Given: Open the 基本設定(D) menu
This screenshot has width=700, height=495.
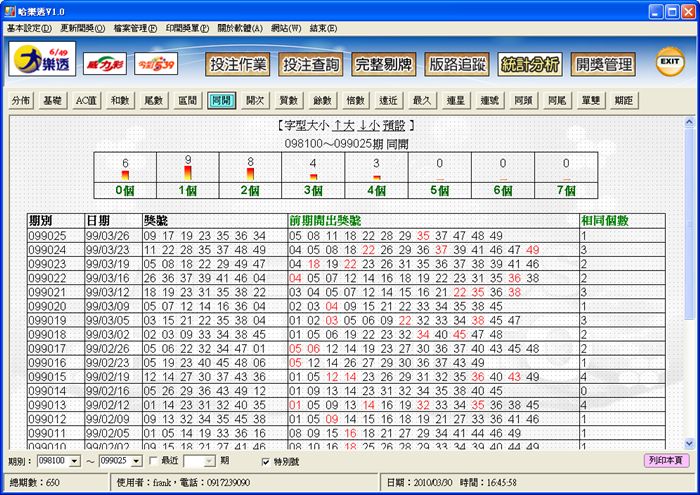Looking at the screenshot, I should click(29, 28).
